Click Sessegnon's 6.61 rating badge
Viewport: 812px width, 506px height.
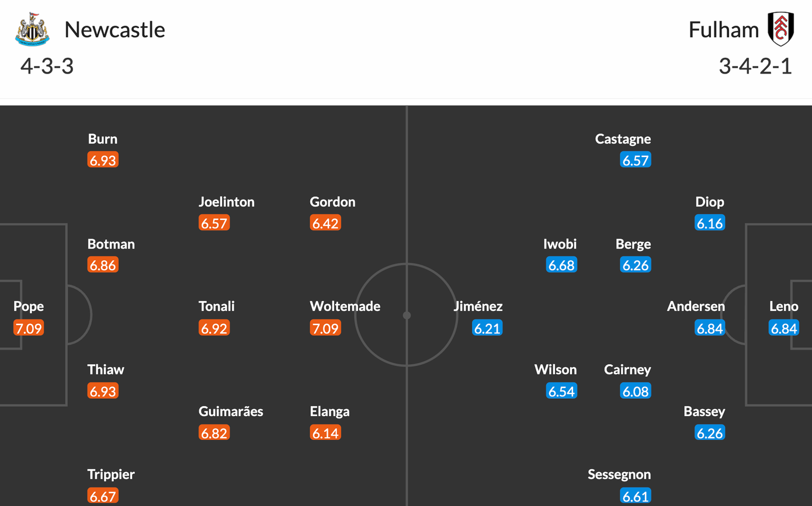(x=636, y=496)
